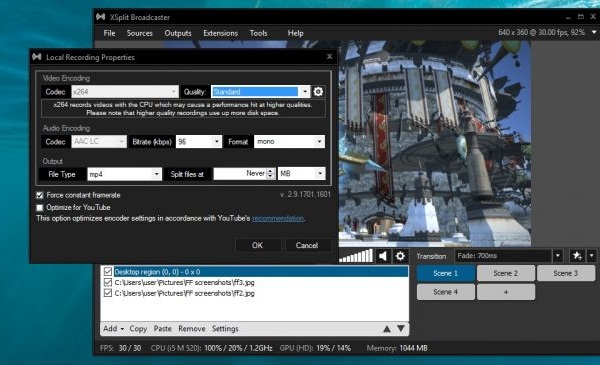
Task: Open the Fade 700ms transition dropdown
Action: (509, 256)
